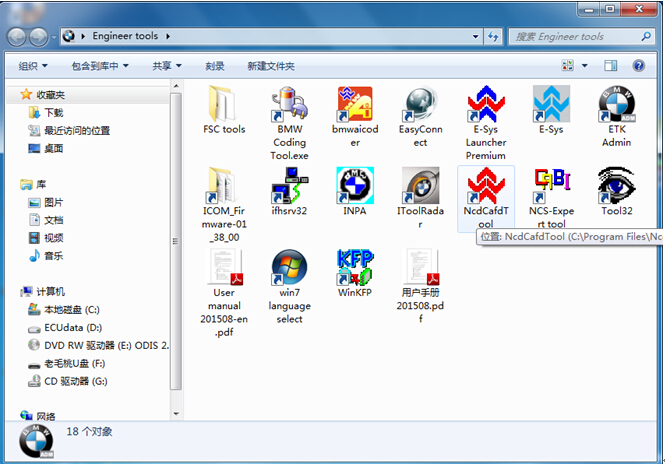Open 老毛桃U盘 (F:) drive
This screenshot has height=466, width=665.
66,363
